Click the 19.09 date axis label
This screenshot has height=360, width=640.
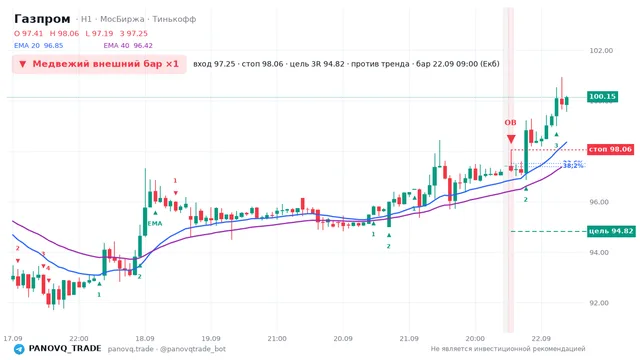[211, 339]
